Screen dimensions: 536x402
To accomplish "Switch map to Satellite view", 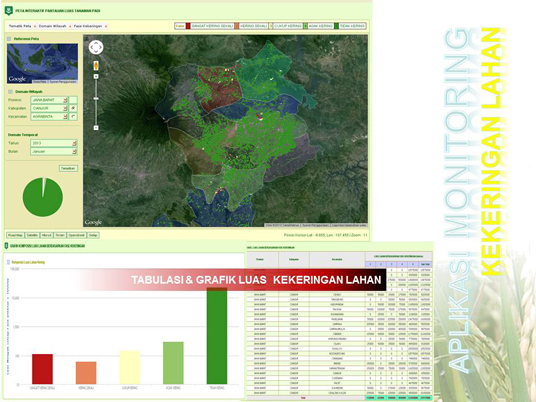I will [32, 235].
